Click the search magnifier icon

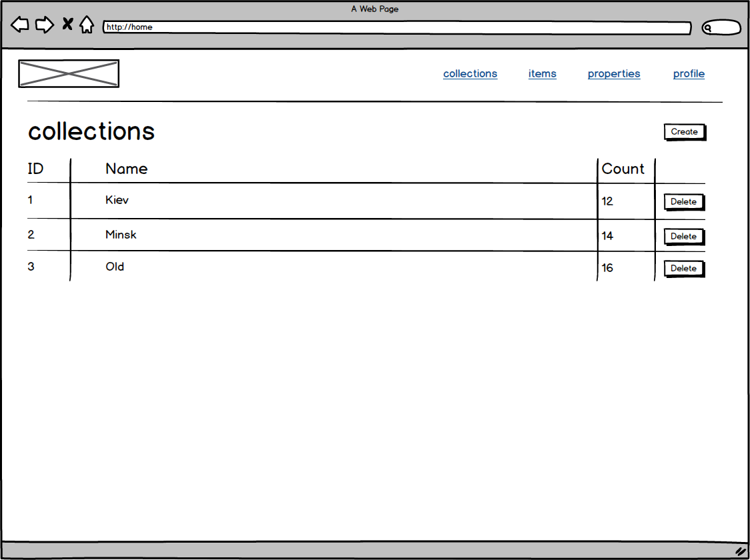coord(709,28)
